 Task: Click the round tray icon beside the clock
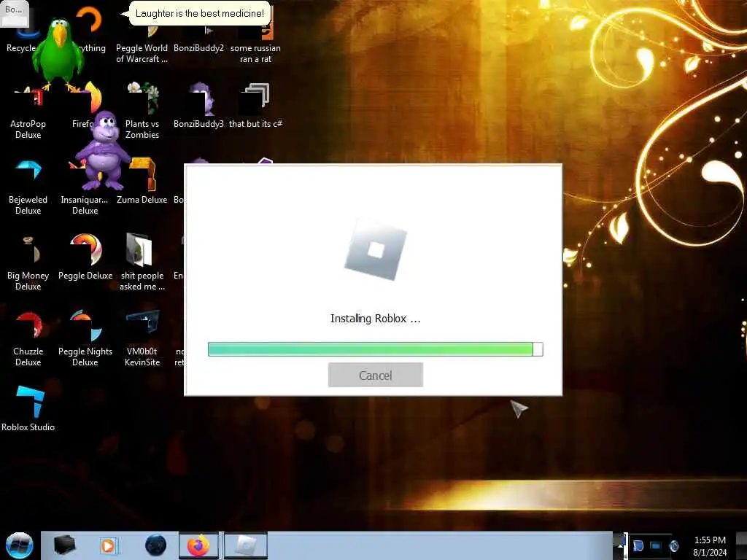[x=674, y=545]
